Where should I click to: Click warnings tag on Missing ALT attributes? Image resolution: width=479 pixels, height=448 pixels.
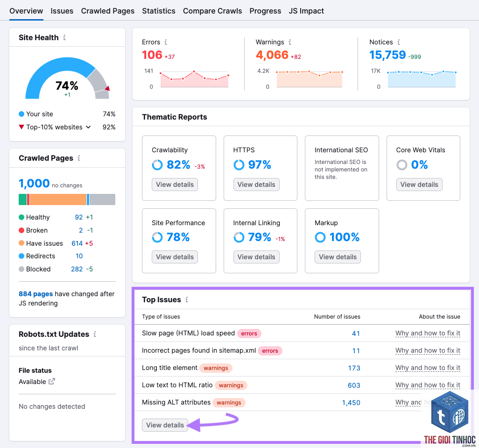[229, 403]
